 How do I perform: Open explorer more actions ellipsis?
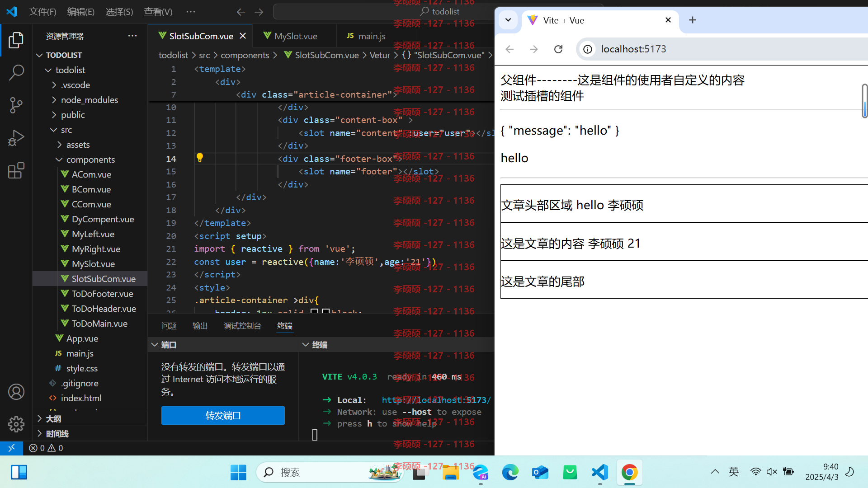(x=132, y=36)
